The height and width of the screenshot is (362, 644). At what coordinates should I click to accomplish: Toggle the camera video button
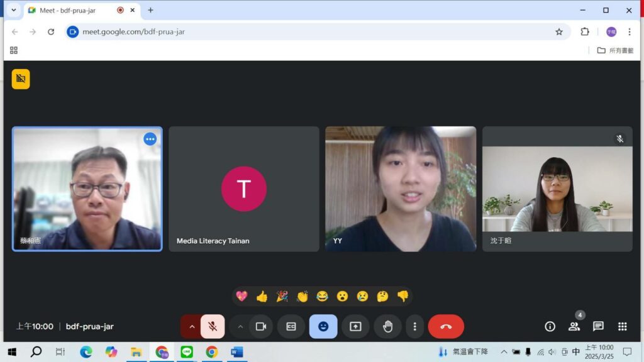(x=261, y=327)
